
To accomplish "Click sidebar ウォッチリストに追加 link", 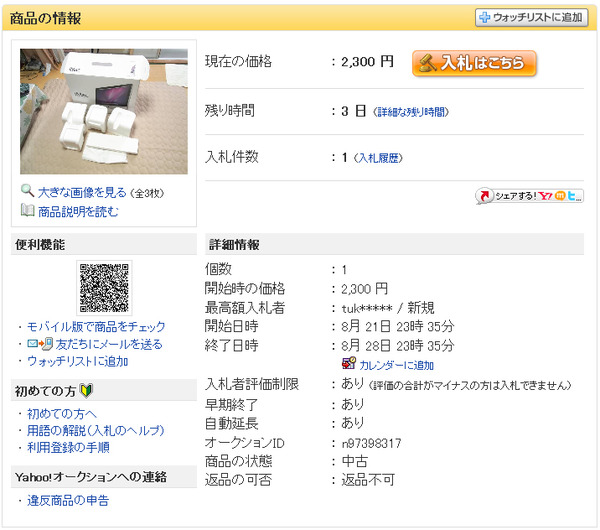I will (x=77, y=361).
